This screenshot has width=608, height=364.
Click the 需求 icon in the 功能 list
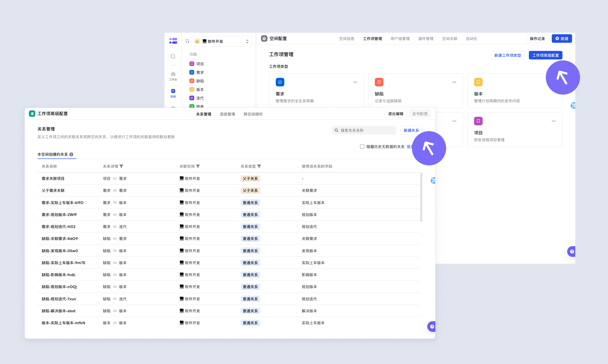click(x=192, y=72)
